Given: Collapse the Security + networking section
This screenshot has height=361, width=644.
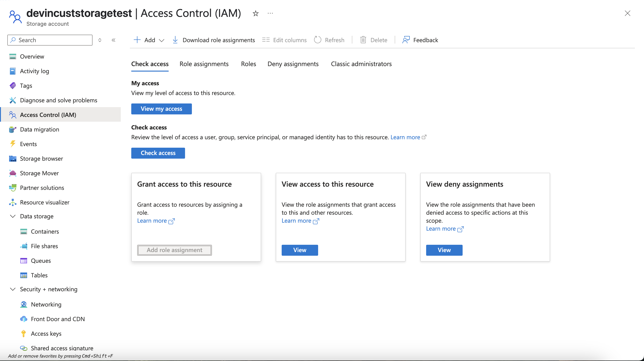Looking at the screenshot, I should coord(13,289).
